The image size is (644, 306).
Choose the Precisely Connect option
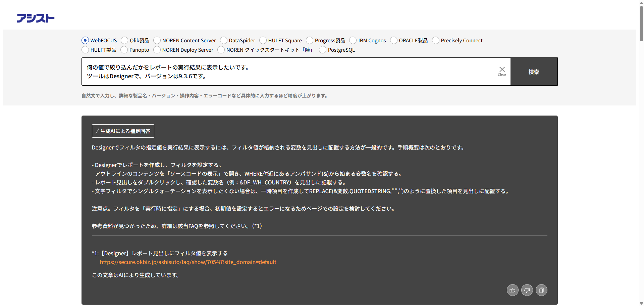pyautogui.click(x=436, y=40)
